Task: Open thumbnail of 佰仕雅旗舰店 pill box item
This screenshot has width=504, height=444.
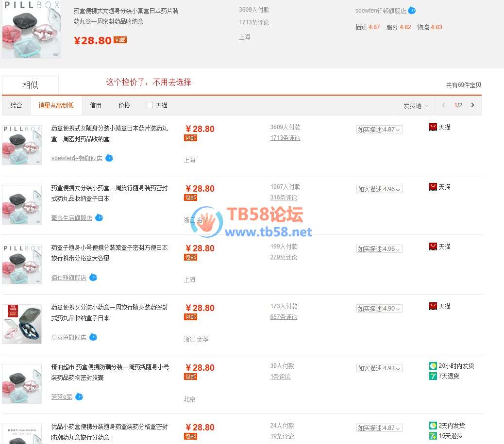Action: click(x=22, y=264)
